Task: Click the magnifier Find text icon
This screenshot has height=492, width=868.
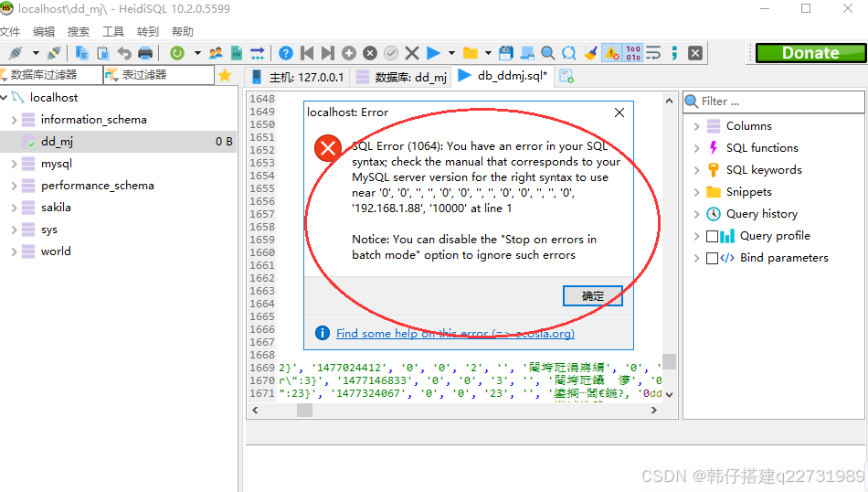Action: (x=548, y=53)
